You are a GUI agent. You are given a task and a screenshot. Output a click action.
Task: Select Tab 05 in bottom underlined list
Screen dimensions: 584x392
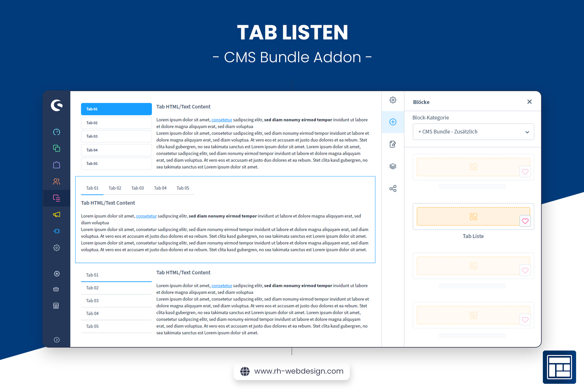click(x=116, y=327)
